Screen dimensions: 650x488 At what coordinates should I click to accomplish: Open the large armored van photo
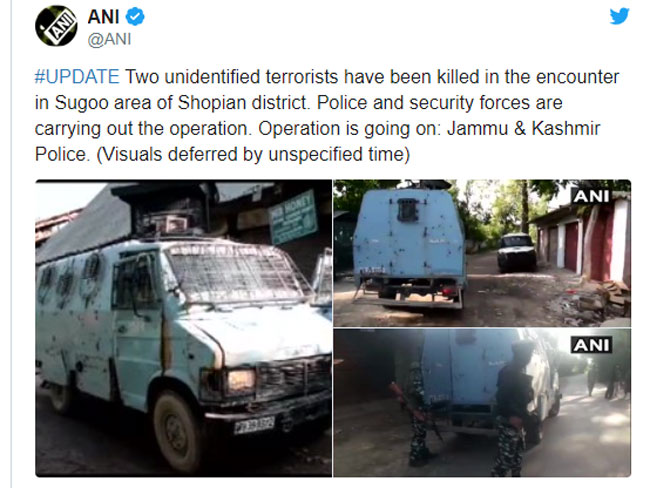184,328
